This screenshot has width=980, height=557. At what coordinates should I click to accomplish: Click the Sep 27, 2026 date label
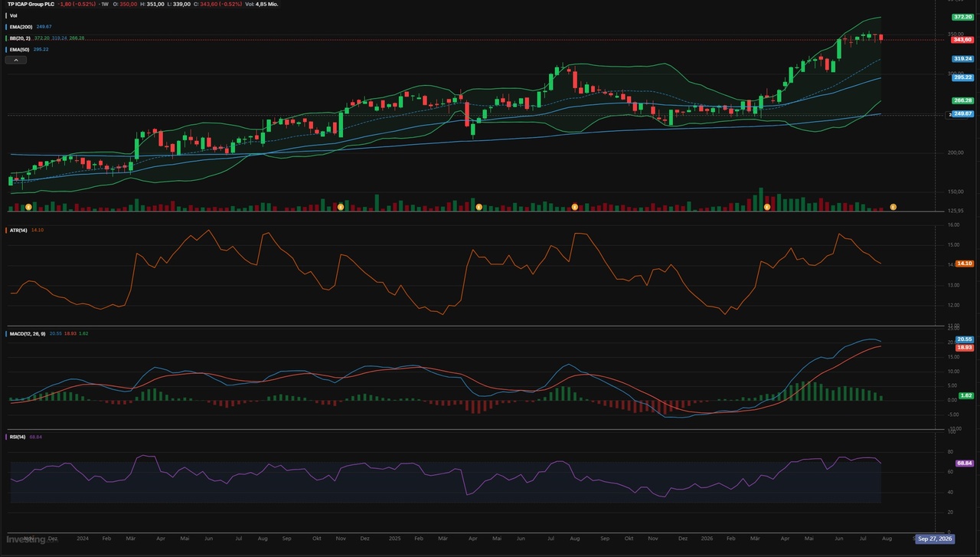(x=935, y=539)
